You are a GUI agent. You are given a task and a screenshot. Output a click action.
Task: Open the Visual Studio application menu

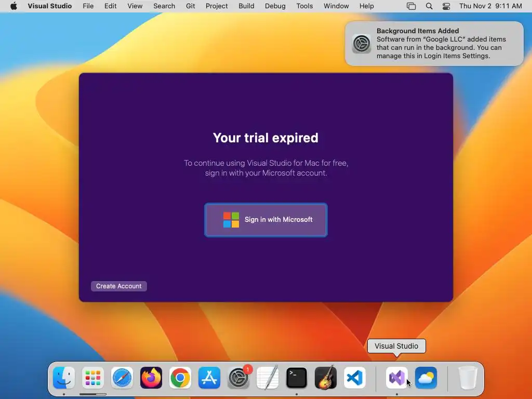coord(50,6)
